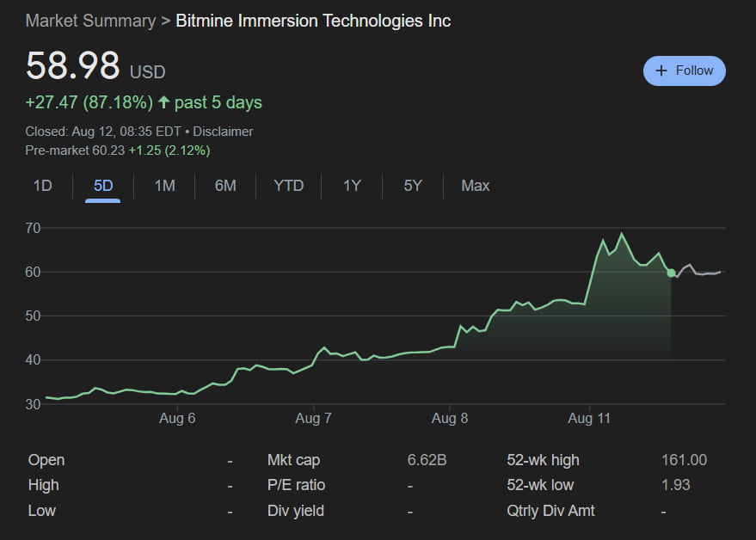This screenshot has height=540, width=756.
Task: Open the Market Summary breadcrumb link
Action: [90, 21]
